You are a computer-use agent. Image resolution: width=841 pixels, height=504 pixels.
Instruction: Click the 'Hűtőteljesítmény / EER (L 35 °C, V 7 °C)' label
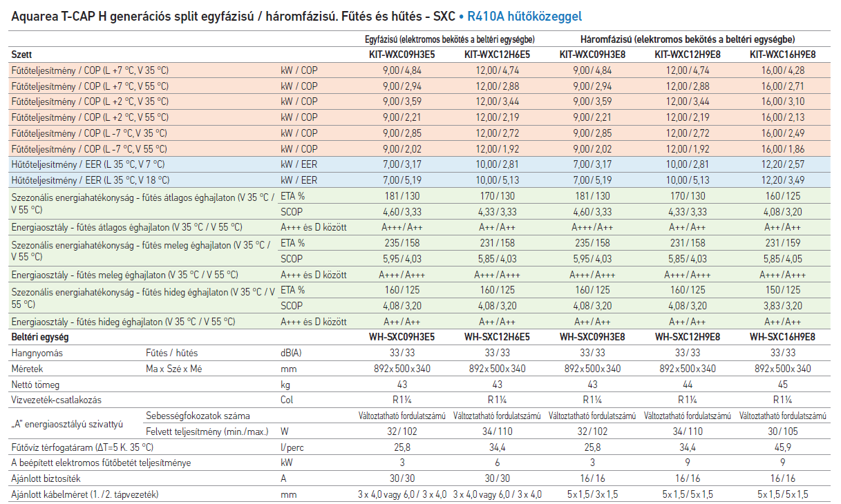(x=88, y=164)
